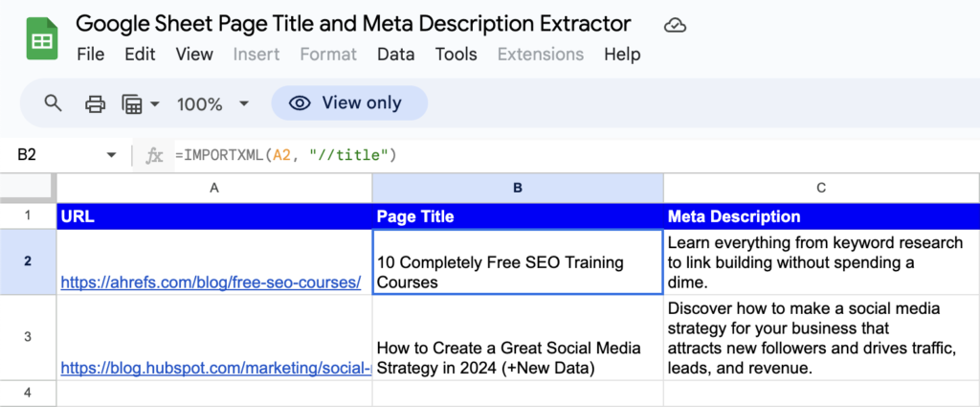The width and height of the screenshot is (980, 407).
Task: Select the Learn everything from keyword cell
Action: tap(821, 262)
